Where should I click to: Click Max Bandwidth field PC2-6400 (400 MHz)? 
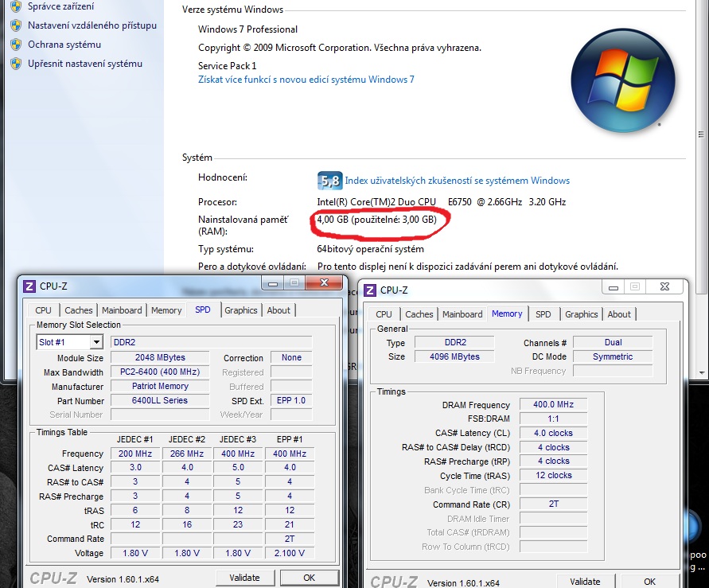tap(160, 372)
